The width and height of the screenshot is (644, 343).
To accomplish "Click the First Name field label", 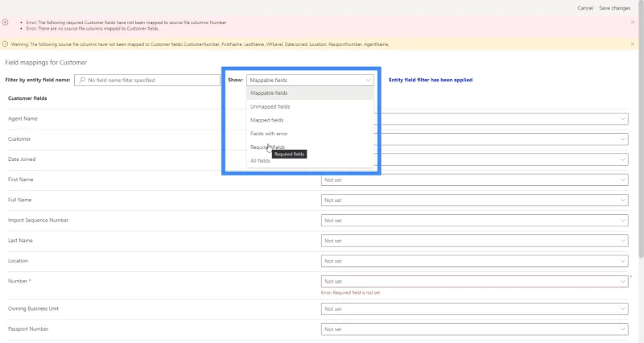I will pos(21,180).
